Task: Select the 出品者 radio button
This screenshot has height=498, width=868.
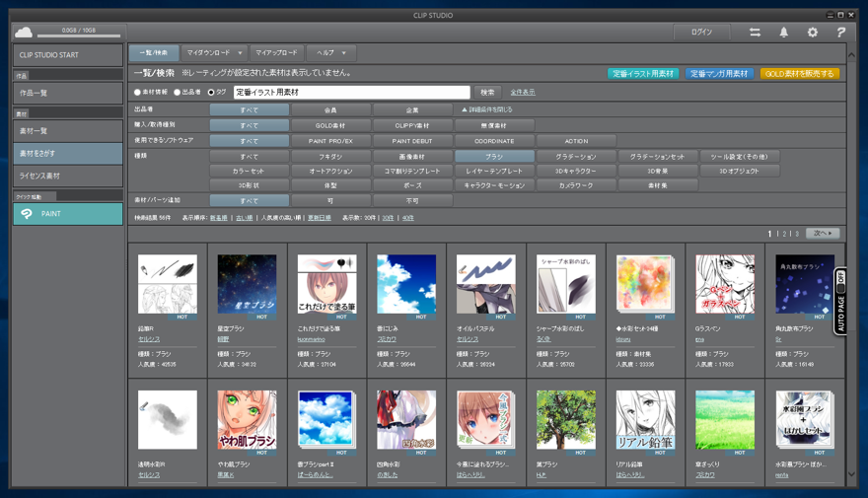Action: [178, 93]
